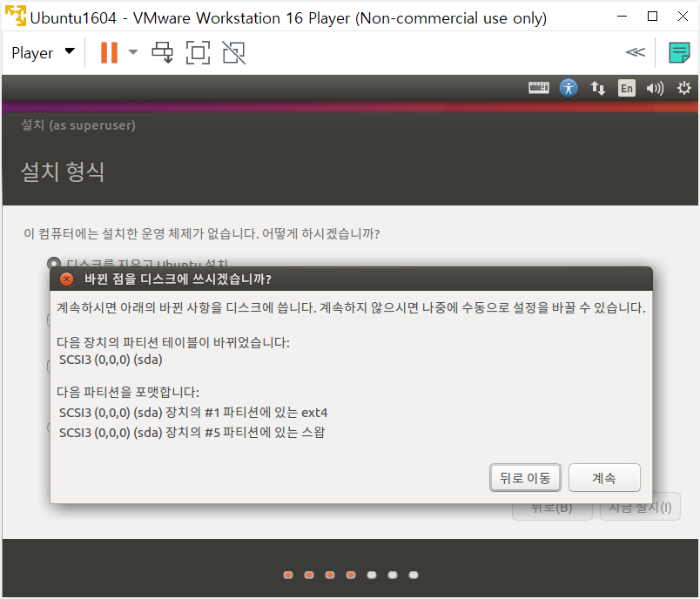Click the 뒤로 이동 button
Viewport: 700px width, 599px height.
[525, 478]
